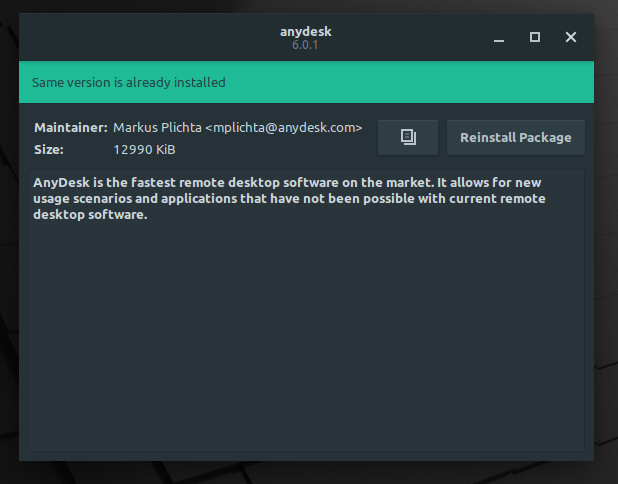Image resolution: width=618 pixels, height=484 pixels.
Task: Click the 'Same version is already installed' message
Action: [x=128, y=82]
